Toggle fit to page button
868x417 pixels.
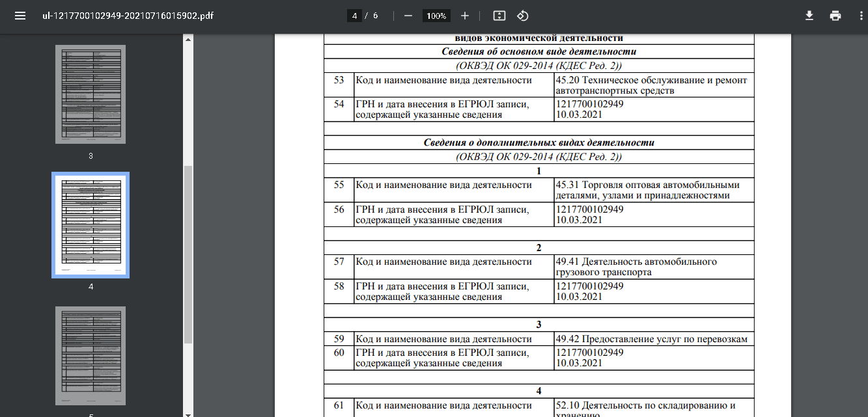click(x=499, y=16)
